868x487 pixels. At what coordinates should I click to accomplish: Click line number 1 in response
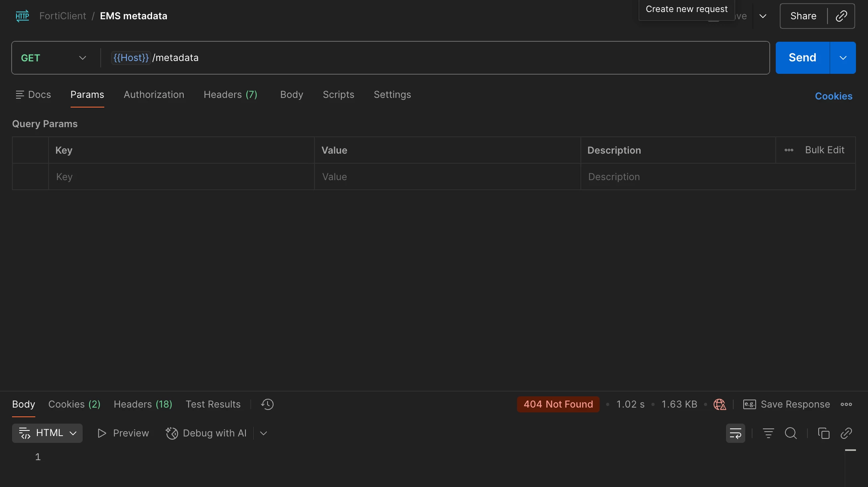pyautogui.click(x=38, y=457)
